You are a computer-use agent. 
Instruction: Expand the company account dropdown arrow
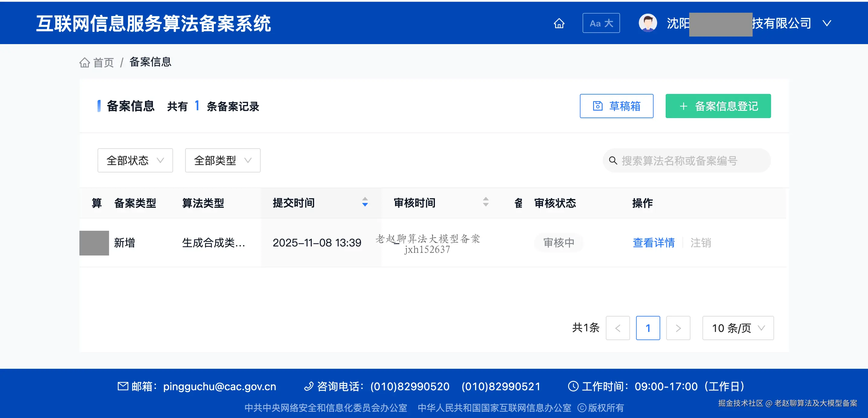[827, 23]
